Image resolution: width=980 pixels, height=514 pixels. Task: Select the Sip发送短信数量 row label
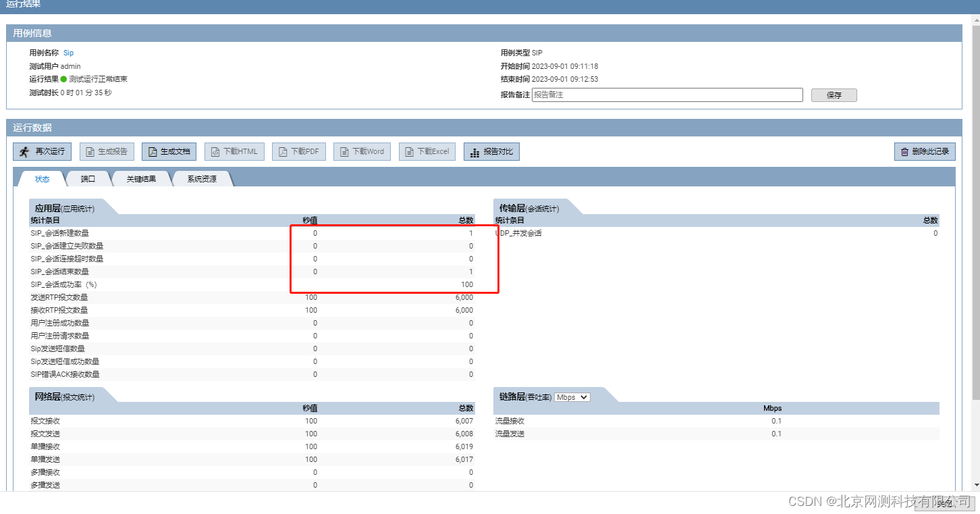coord(58,349)
